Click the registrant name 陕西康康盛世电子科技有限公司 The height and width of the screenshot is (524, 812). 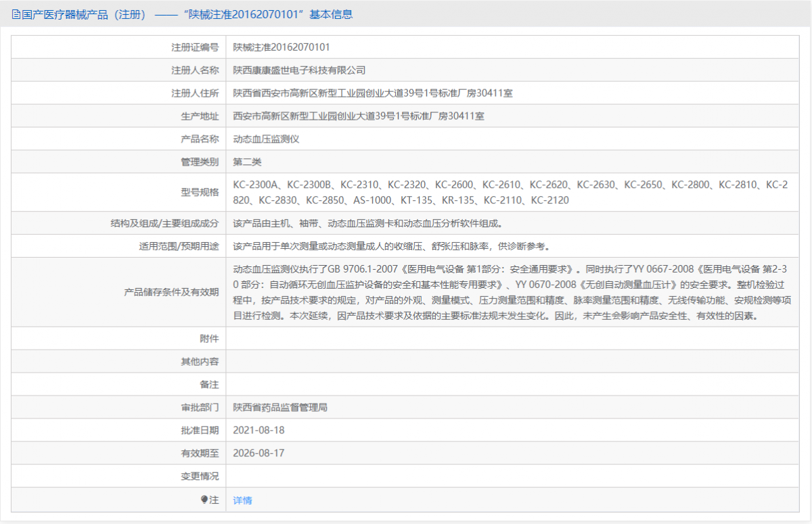299,70
